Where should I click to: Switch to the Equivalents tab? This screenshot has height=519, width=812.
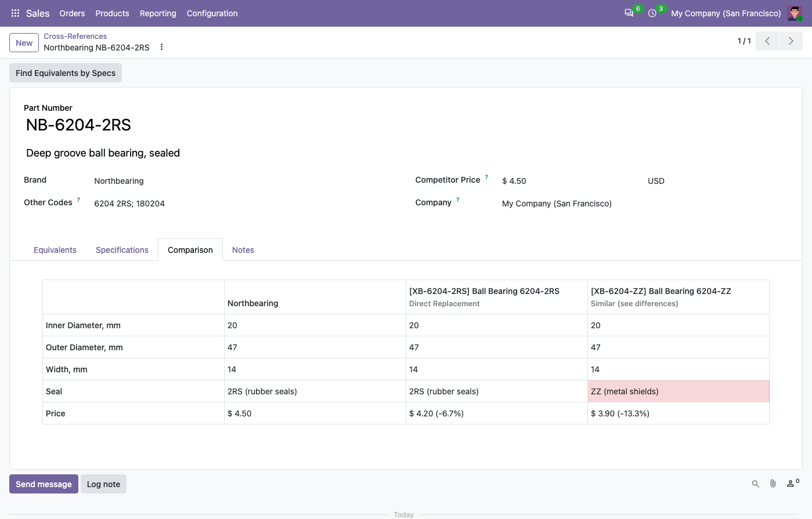(x=55, y=250)
